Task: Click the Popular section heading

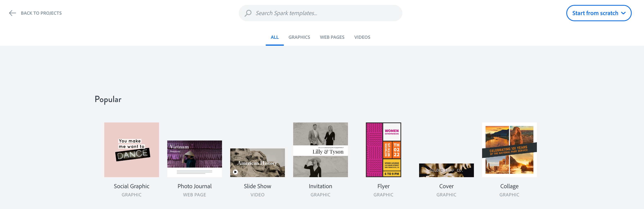Action: click(108, 99)
